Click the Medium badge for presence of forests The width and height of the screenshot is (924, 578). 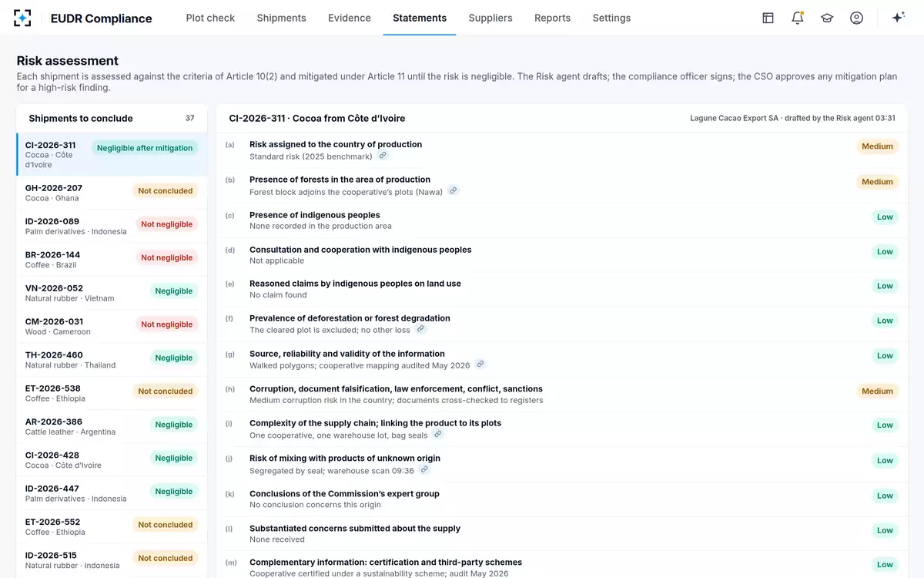point(877,182)
